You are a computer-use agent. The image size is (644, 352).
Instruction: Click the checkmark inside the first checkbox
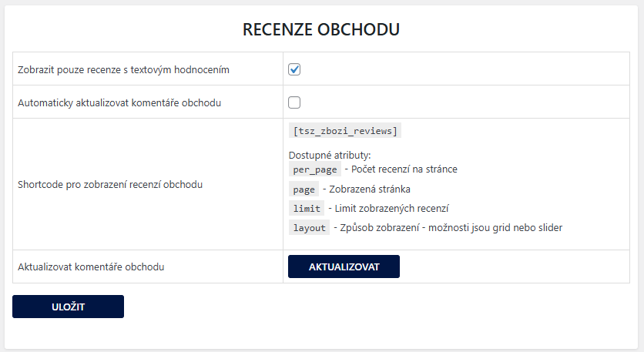pos(294,69)
